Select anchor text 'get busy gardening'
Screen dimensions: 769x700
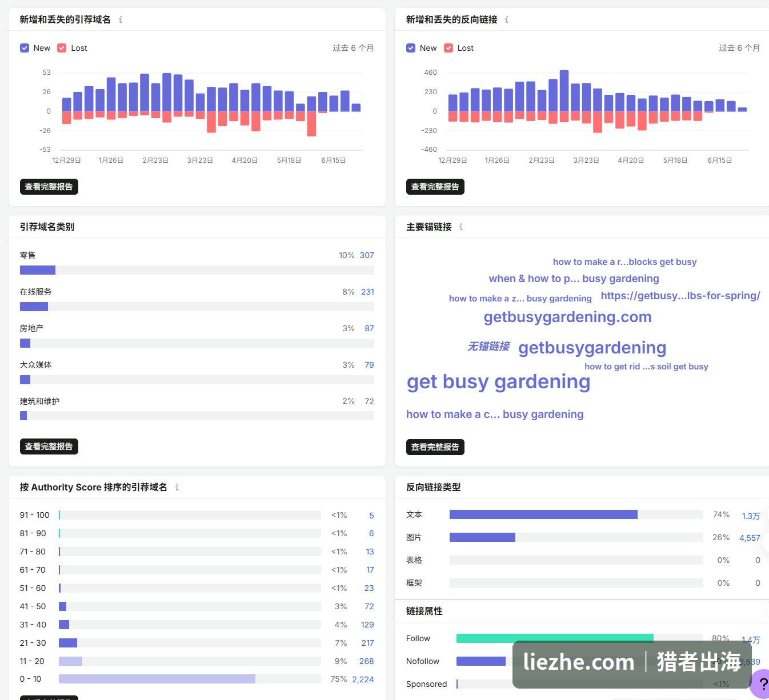[x=498, y=381]
